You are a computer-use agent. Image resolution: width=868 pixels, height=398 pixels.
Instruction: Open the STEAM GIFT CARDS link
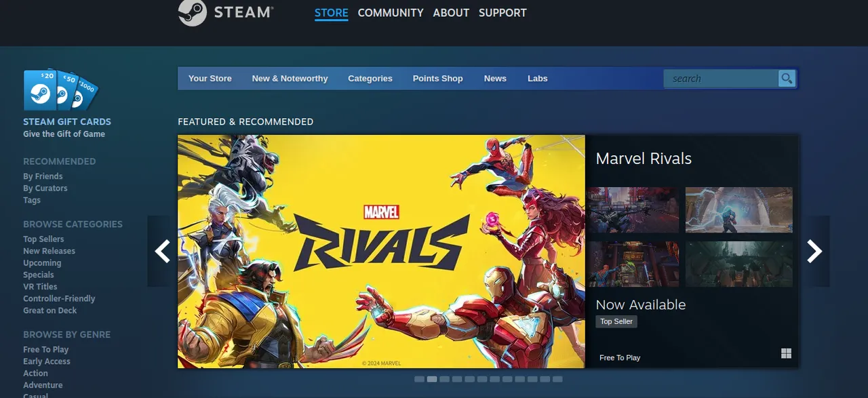click(67, 122)
